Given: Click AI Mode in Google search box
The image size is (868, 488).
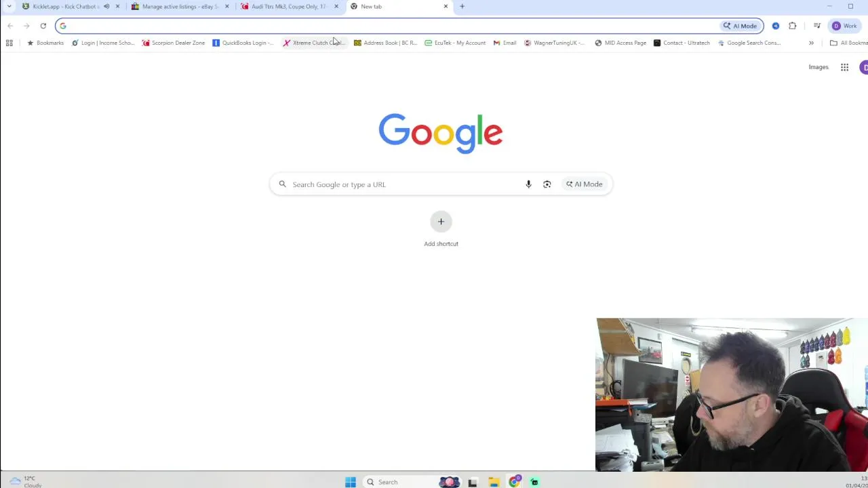Looking at the screenshot, I should pos(585,184).
